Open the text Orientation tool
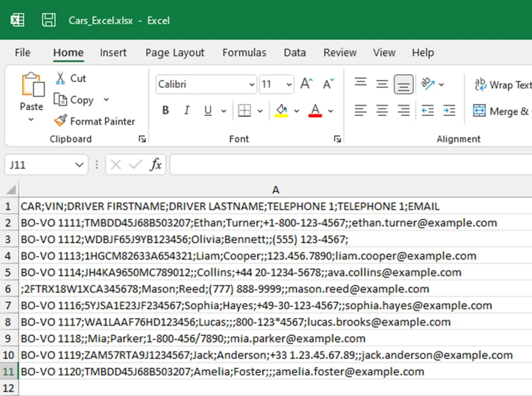Image resolution: width=532 pixels, height=396 pixels. (x=428, y=84)
